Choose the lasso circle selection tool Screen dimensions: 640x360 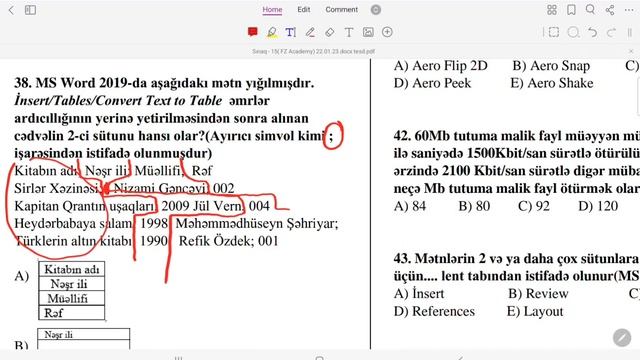[x=573, y=32]
